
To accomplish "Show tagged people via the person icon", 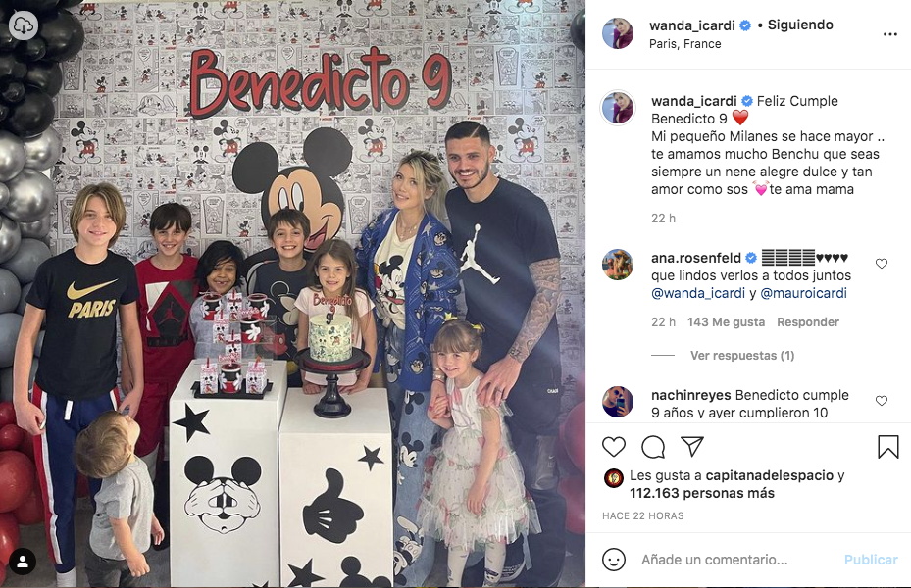I will click(x=23, y=562).
